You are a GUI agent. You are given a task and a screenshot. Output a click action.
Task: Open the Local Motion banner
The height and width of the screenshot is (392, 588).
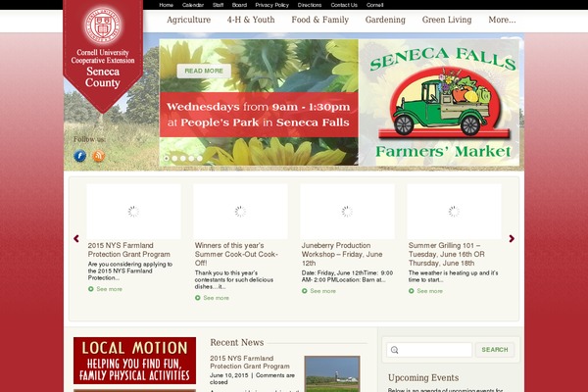coord(134,361)
